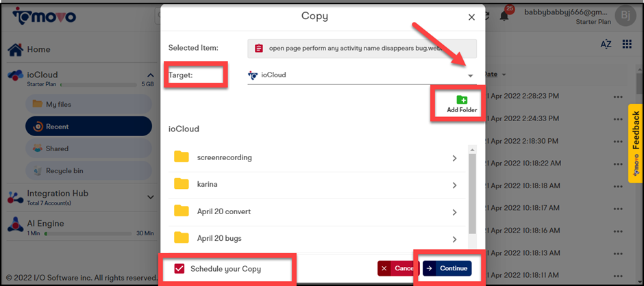Click the AI Engine minutes usage bar
Viewport: 644px width, 286px height.
click(88, 233)
